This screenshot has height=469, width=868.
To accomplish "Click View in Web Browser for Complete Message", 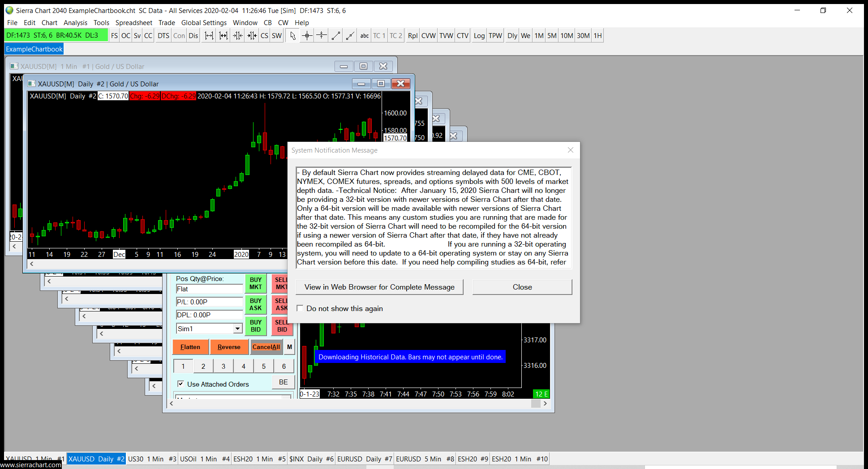I will tap(379, 287).
